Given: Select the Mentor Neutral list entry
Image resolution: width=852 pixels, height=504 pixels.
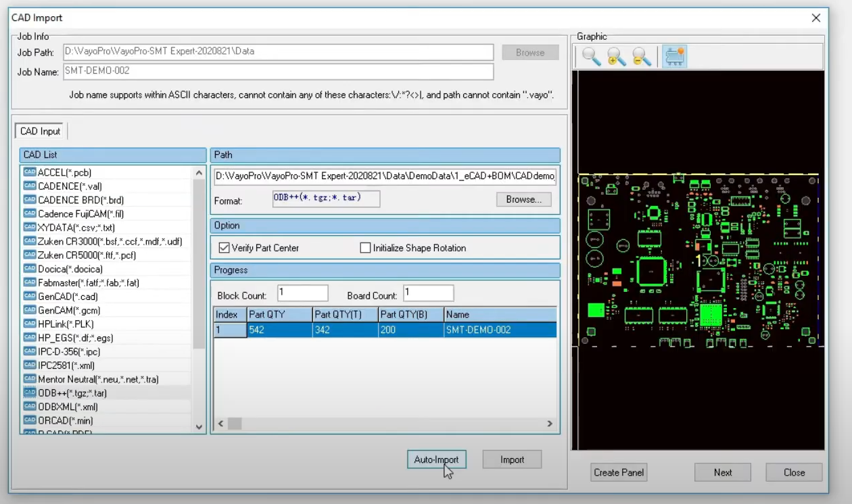Looking at the screenshot, I should click(98, 379).
